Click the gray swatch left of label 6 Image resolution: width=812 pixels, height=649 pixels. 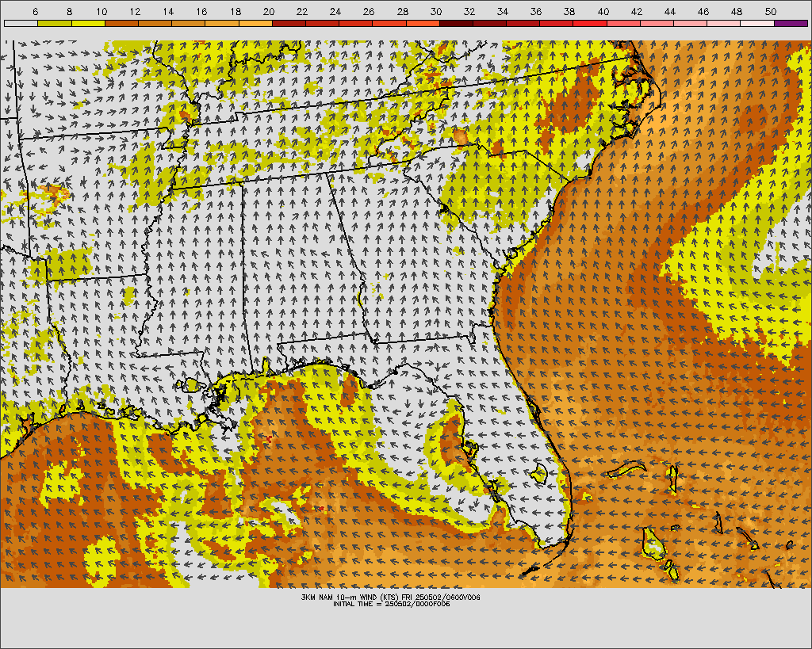click(21, 23)
